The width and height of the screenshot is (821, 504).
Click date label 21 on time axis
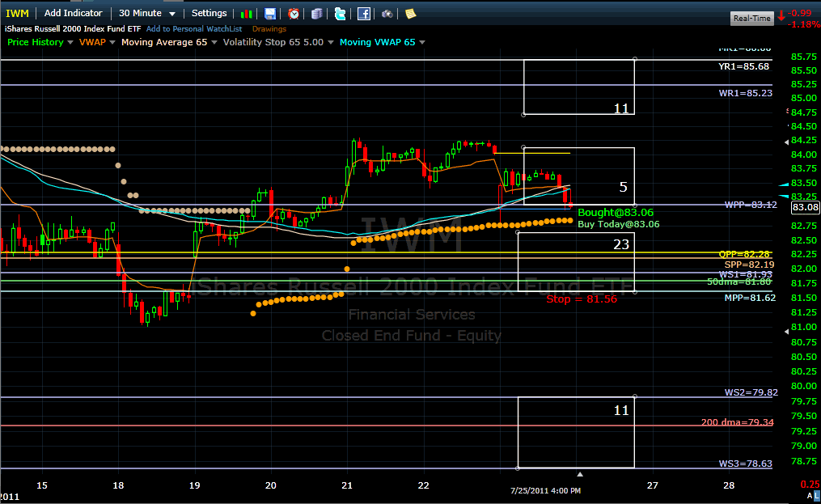(347, 485)
